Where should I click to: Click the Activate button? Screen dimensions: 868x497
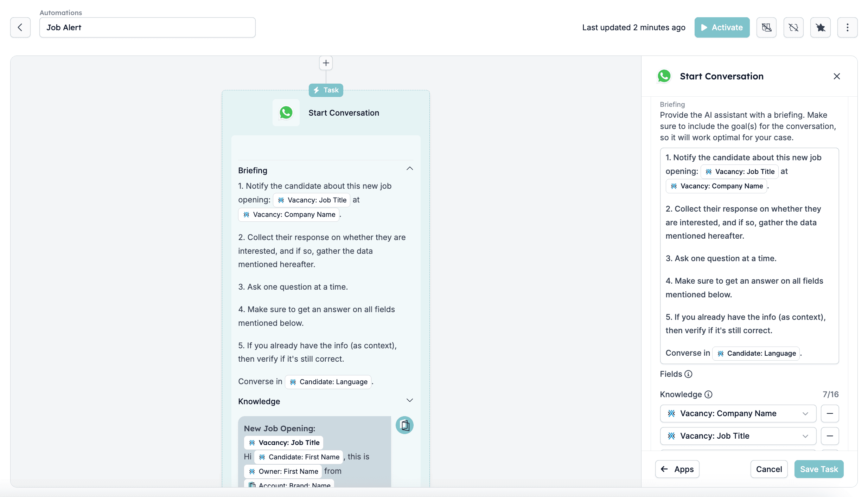coord(722,27)
